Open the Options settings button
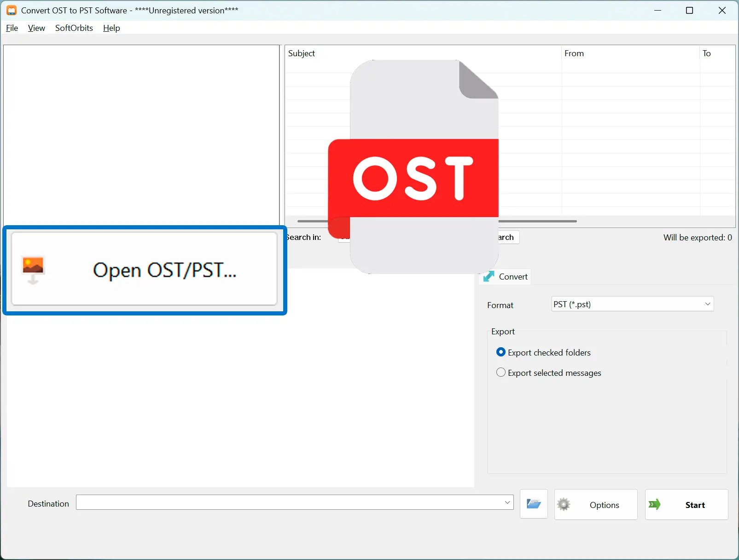739x560 pixels. (x=596, y=505)
